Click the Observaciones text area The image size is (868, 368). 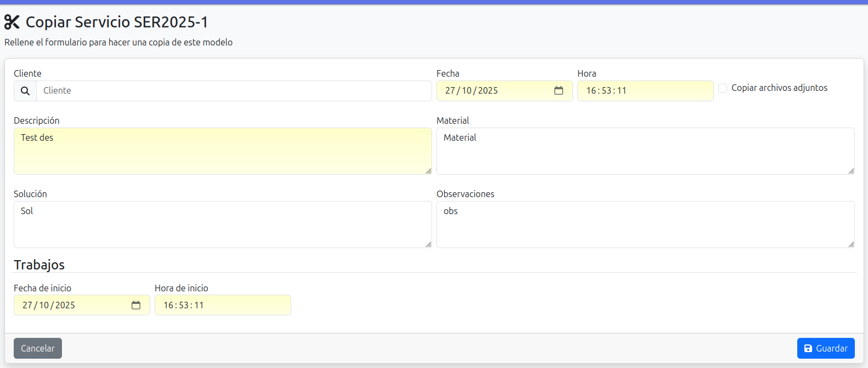[x=645, y=225]
